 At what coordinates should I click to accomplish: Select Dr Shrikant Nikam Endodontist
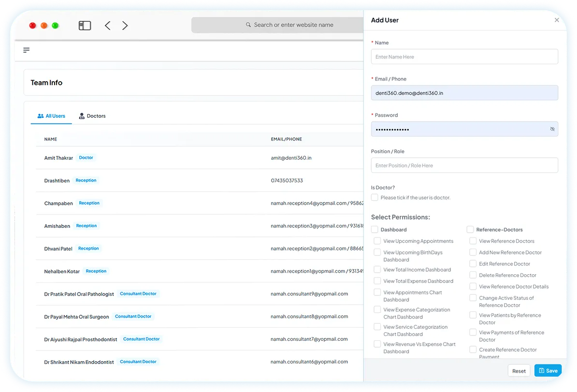79,362
